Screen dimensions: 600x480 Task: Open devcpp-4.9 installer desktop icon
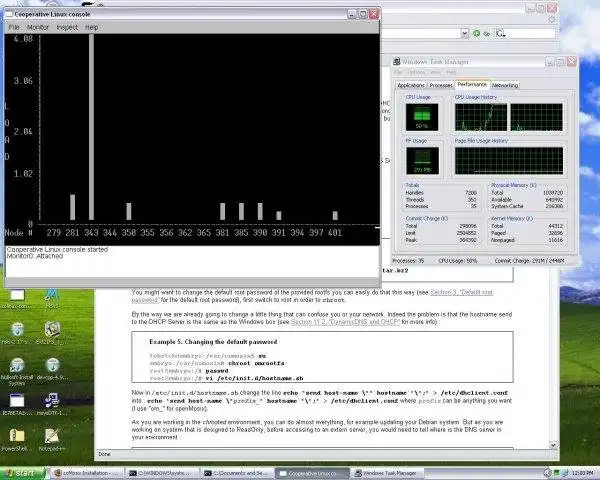(x=52, y=369)
